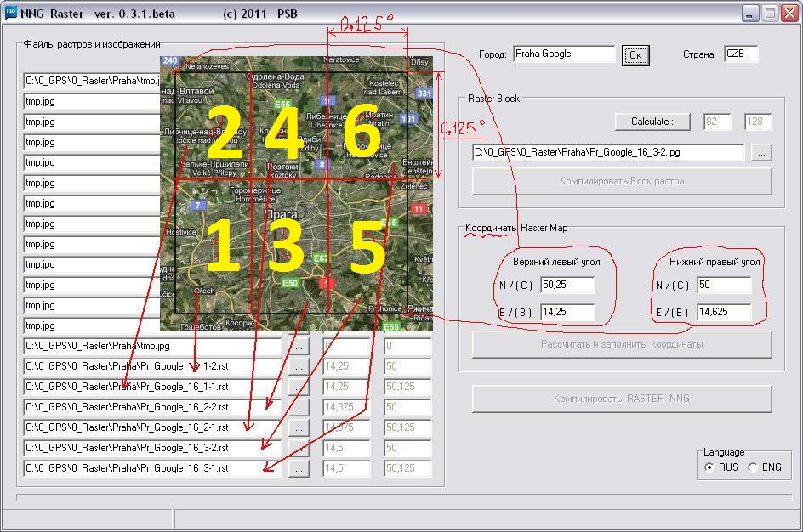Viewport: 803px width, 532px height.
Task: Click the 14,5 value in 3-2.rst row
Action: click(x=346, y=448)
